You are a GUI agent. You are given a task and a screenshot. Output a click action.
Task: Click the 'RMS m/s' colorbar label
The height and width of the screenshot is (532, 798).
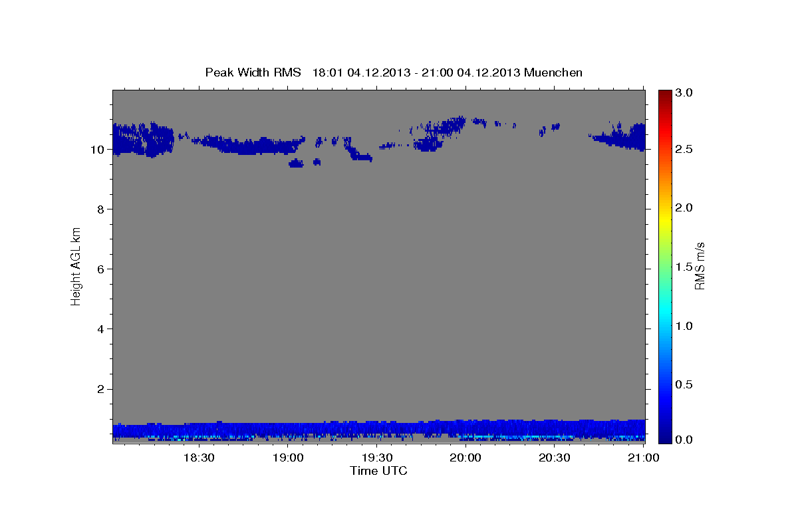[x=700, y=266]
